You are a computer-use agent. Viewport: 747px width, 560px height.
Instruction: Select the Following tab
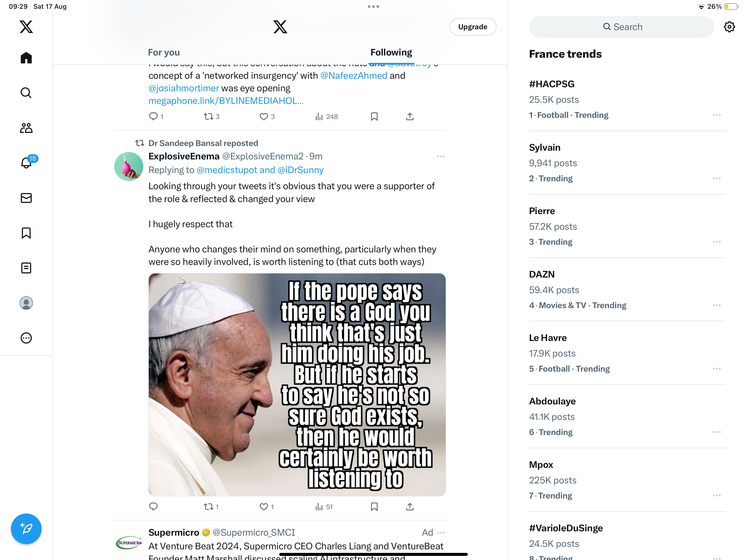click(x=391, y=52)
